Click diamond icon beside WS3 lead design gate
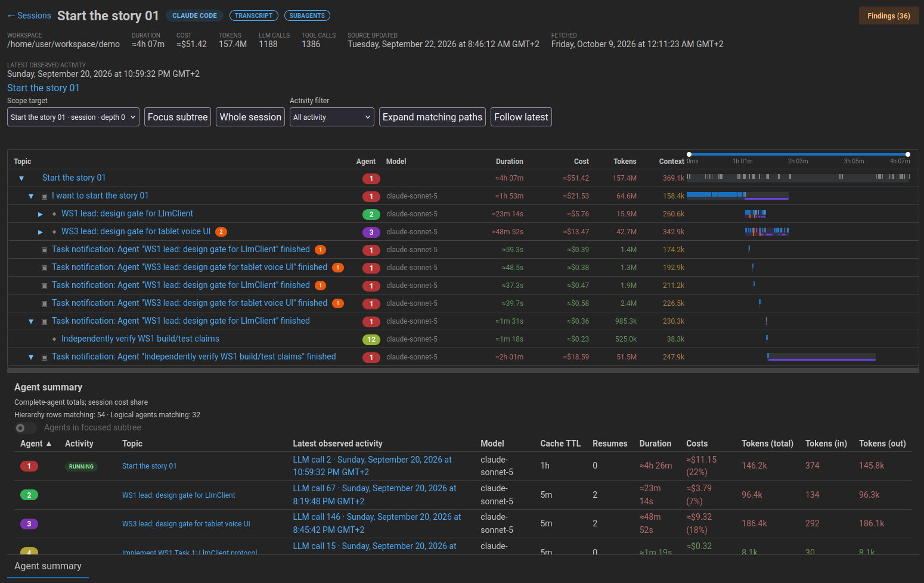 (54, 232)
